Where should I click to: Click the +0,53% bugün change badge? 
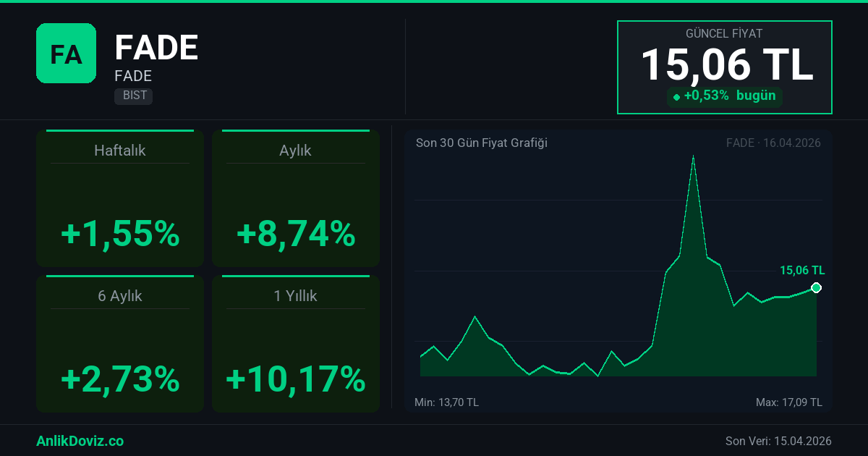tap(725, 96)
